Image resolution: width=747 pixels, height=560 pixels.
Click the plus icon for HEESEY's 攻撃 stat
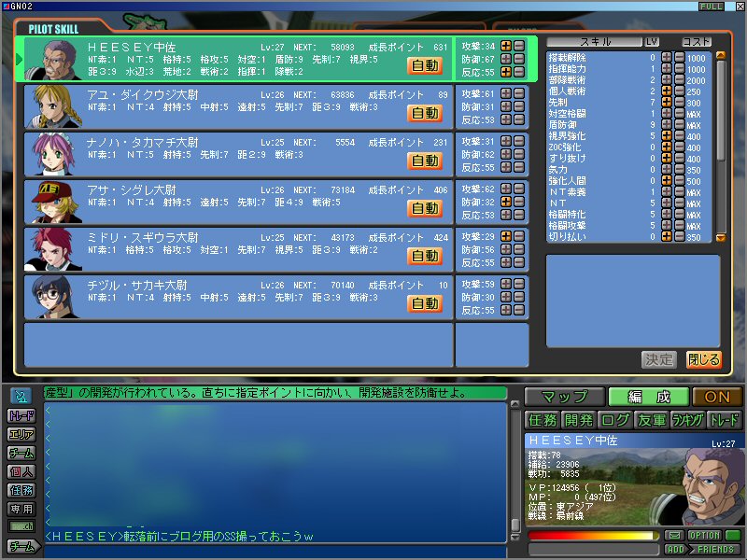click(506, 46)
